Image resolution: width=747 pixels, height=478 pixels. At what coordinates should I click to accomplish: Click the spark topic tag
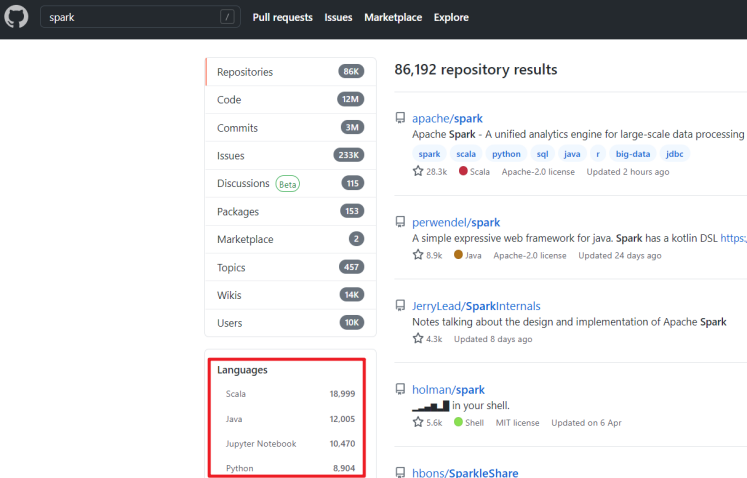[x=429, y=154]
